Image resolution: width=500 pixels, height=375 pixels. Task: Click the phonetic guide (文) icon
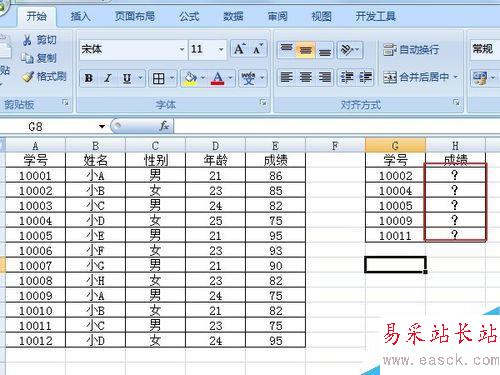coord(248,79)
